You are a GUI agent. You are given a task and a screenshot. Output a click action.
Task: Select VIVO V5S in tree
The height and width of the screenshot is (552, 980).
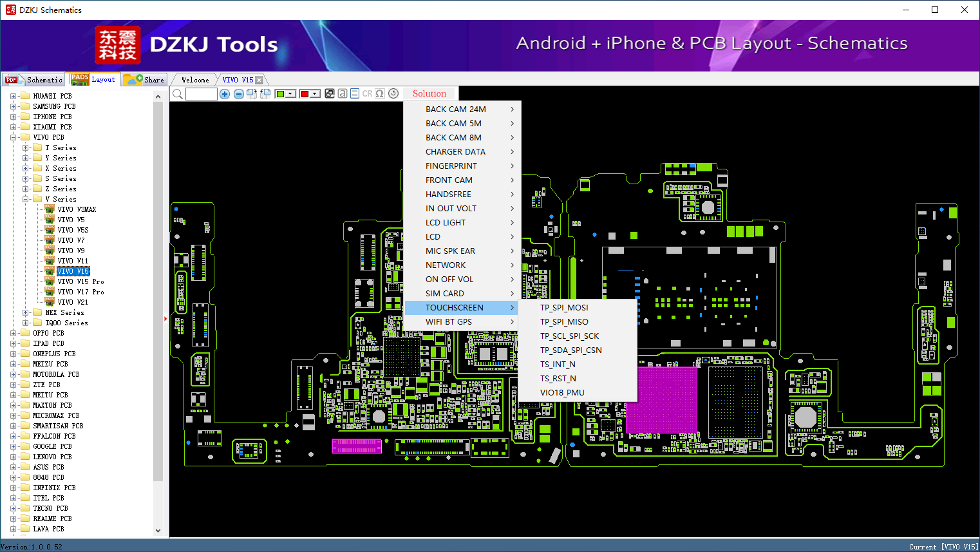point(73,230)
